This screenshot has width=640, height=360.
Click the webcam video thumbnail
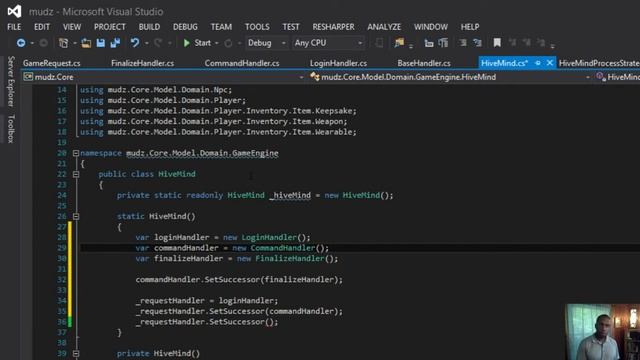(x=602, y=332)
